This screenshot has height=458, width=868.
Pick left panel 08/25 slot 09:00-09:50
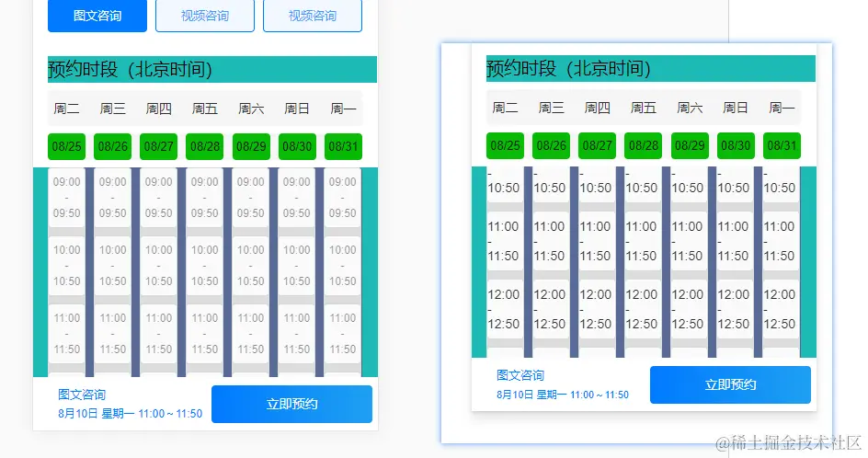[66, 197]
